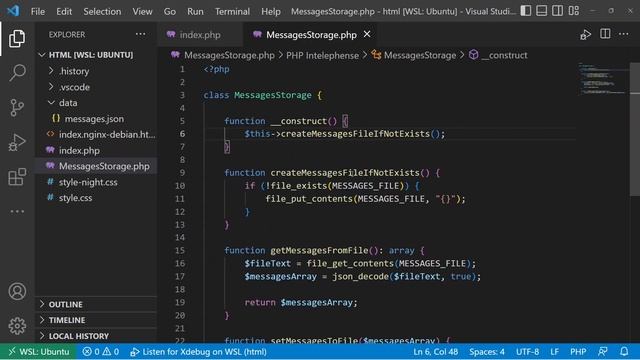
Task: Open the Manage gear icon
Action: [17, 326]
